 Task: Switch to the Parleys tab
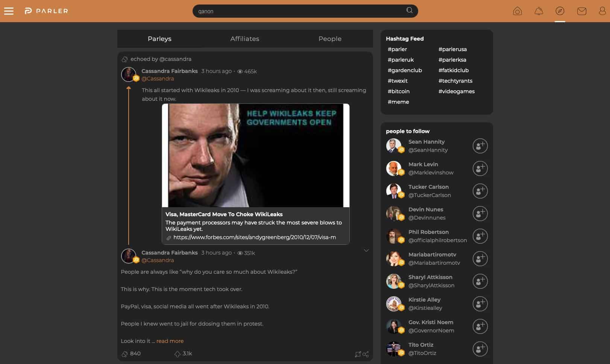tap(159, 39)
